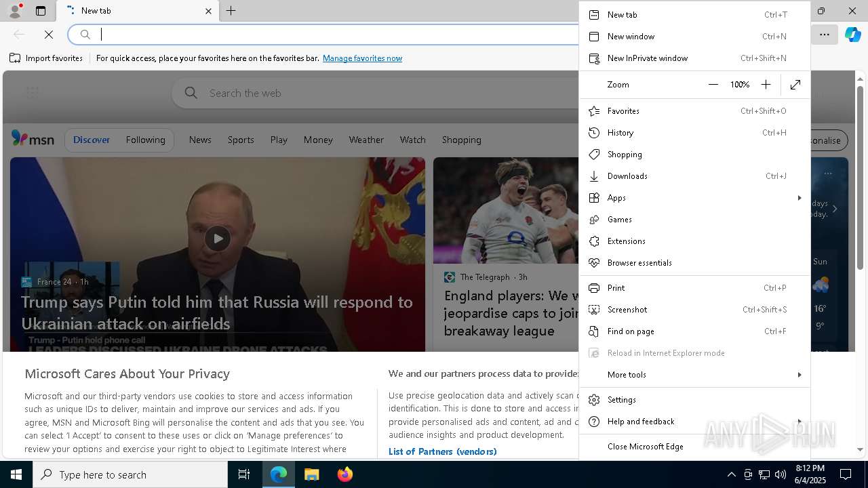The image size is (868, 488).
Task: Open the Money category
Action: (x=318, y=140)
